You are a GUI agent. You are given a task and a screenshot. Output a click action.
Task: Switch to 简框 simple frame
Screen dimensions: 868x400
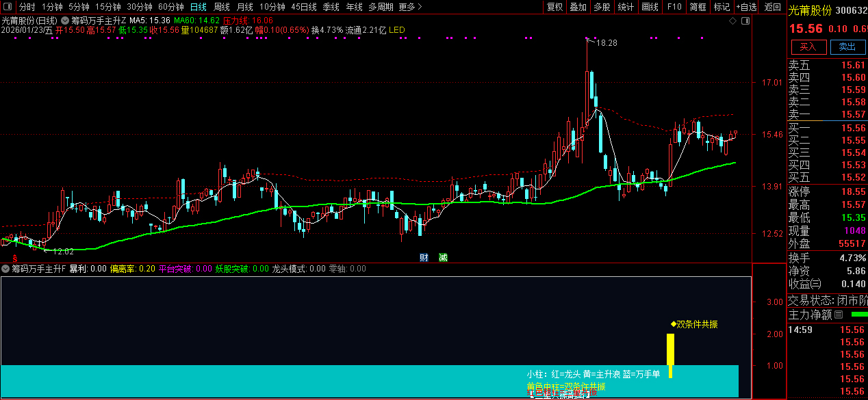(x=698, y=7)
